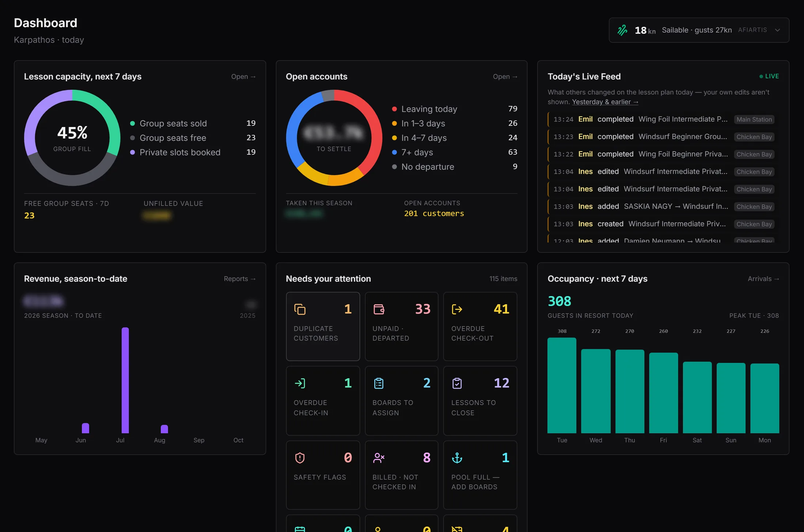Click the In 1–3 days legend row

click(x=454, y=123)
